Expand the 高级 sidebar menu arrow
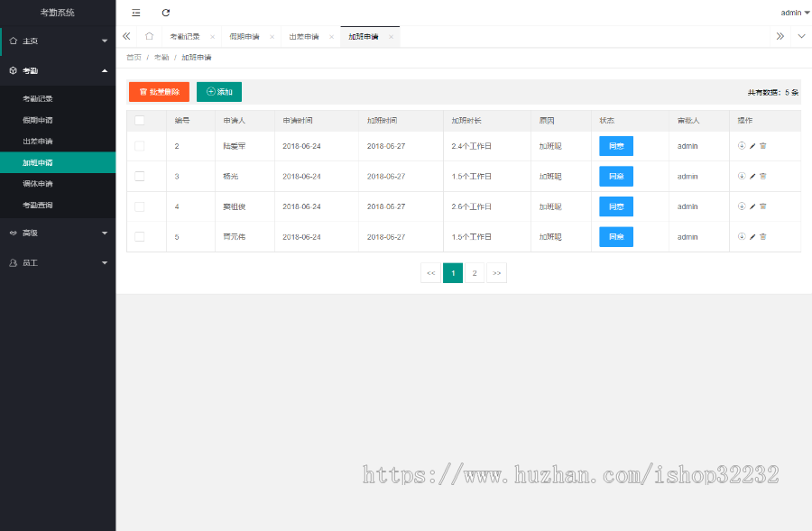812x531 pixels. (x=105, y=233)
